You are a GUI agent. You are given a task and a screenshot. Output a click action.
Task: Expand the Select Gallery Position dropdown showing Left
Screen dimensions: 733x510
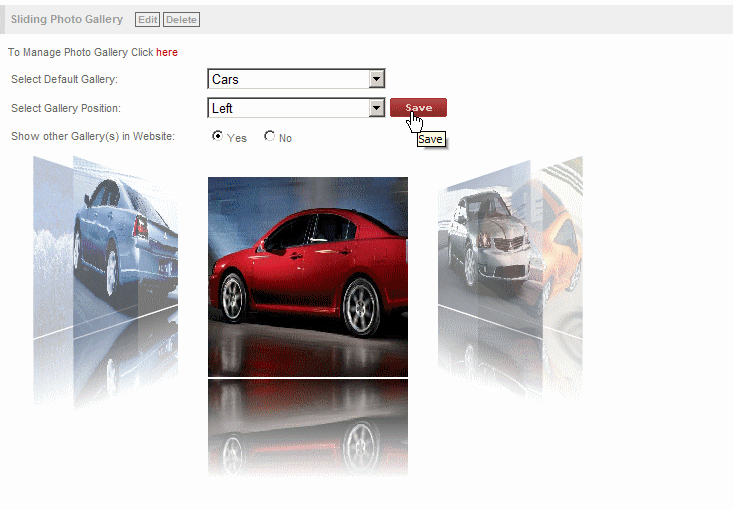click(296, 108)
